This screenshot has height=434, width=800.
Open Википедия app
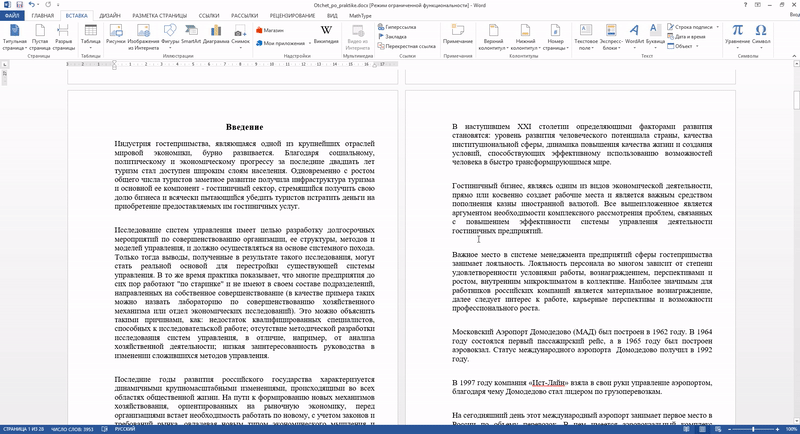point(326,34)
